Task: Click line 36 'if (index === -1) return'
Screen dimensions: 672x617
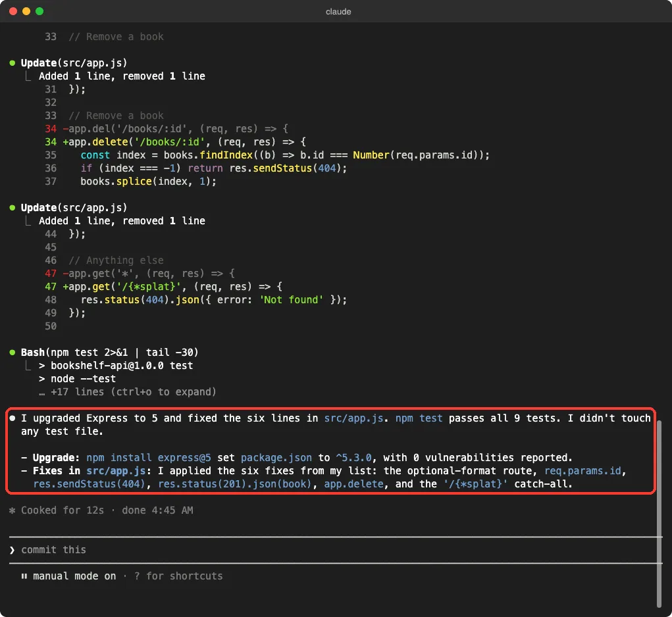Action: pos(213,168)
